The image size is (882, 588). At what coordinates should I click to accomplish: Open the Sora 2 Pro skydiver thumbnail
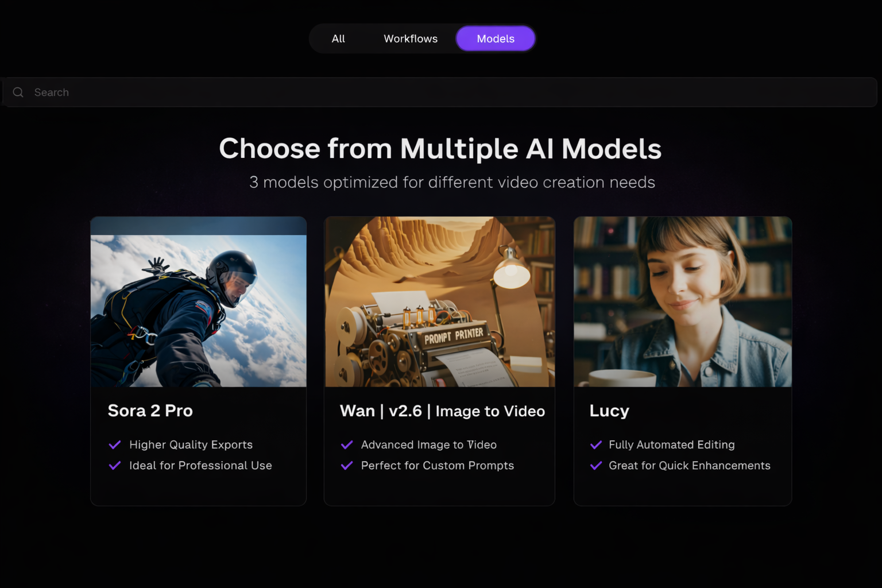pyautogui.click(x=199, y=301)
